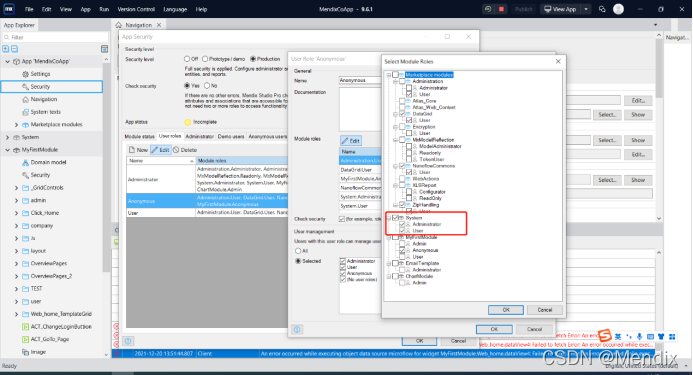Open the Navigation house icon in App Explorer
This screenshot has height=375, width=693.
tap(26, 99)
